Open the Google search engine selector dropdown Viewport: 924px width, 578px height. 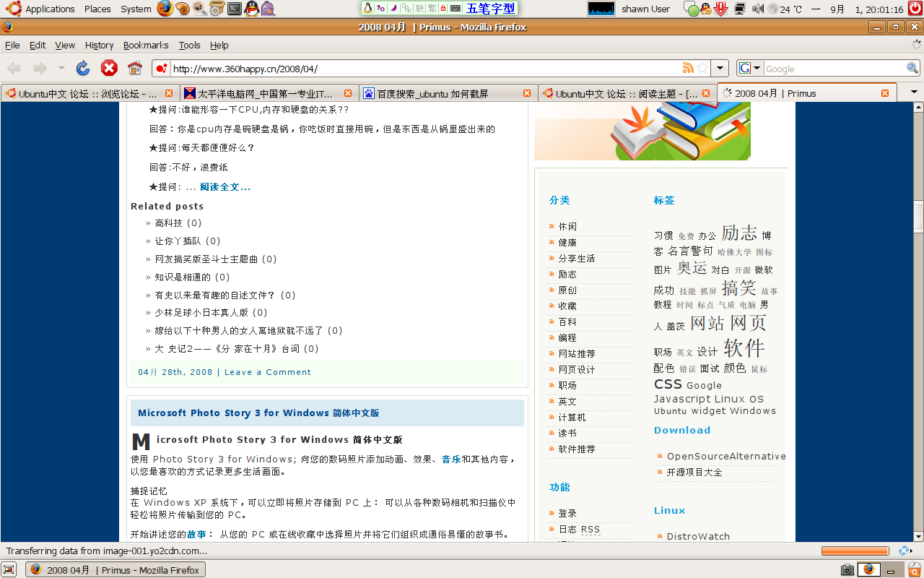[x=750, y=68]
